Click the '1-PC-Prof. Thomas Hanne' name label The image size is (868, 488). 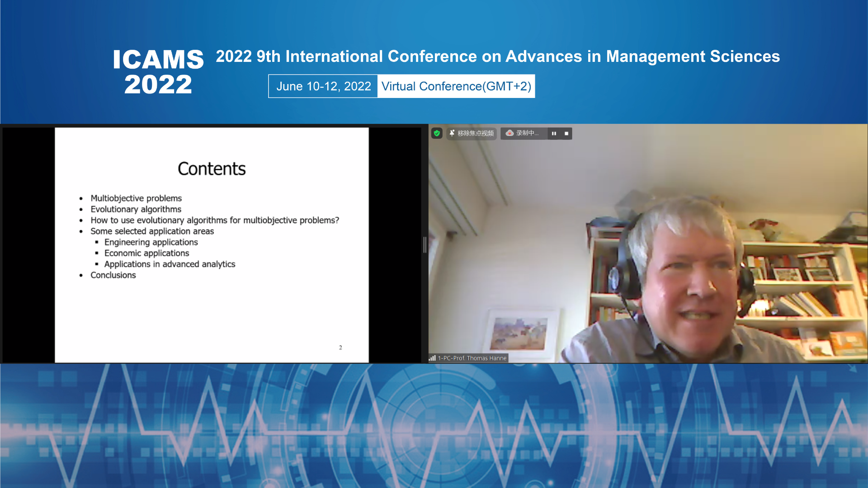[472, 358]
